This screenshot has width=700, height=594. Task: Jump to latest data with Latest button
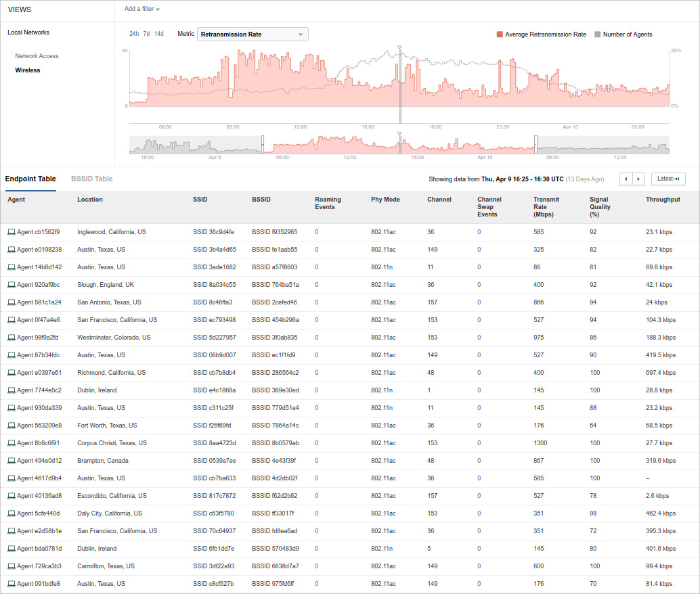[668, 179]
